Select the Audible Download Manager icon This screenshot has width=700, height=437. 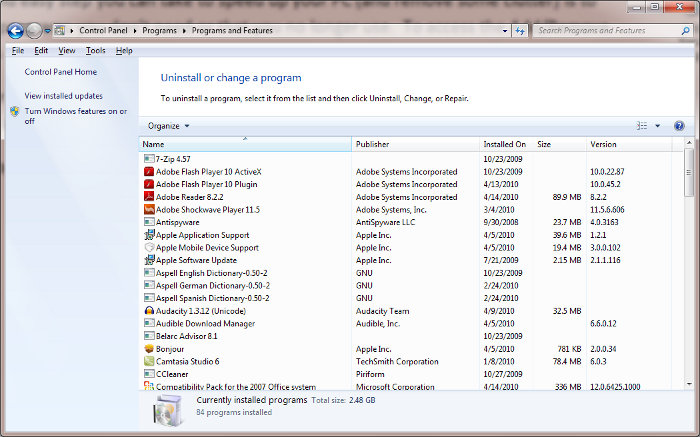tap(149, 323)
